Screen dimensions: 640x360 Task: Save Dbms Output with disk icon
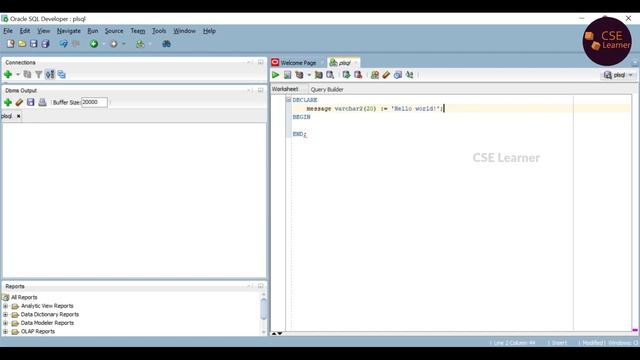point(31,102)
